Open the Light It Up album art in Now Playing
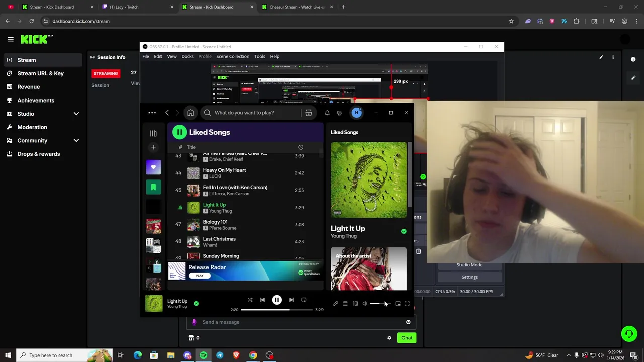The width and height of the screenshot is (644, 362). click(368, 180)
